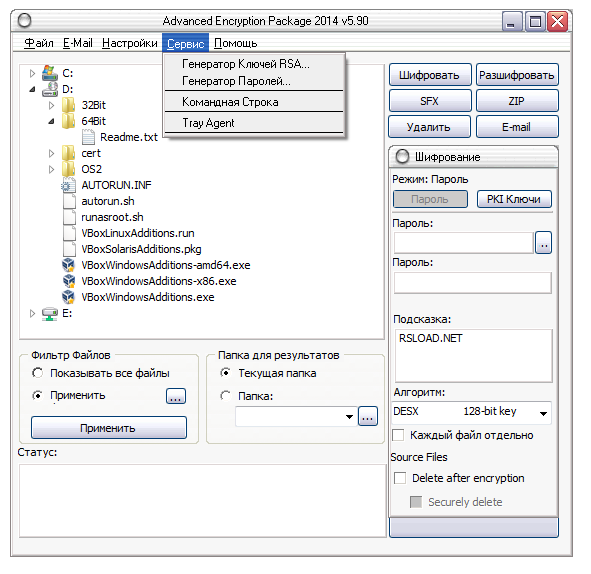
Task: Expand the OS2 folder node
Action: tap(51, 169)
